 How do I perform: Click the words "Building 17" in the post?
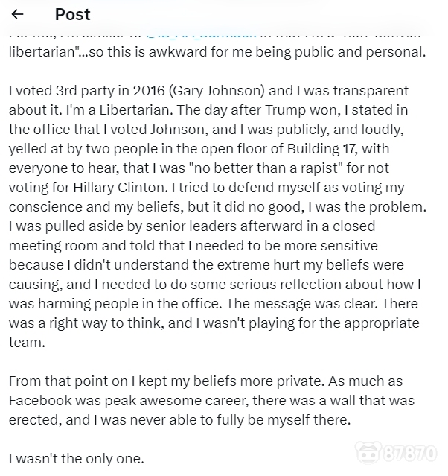click(x=321, y=149)
